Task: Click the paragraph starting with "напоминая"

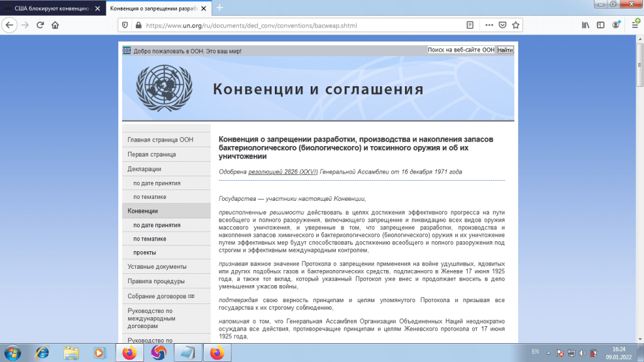Action: pos(362,329)
